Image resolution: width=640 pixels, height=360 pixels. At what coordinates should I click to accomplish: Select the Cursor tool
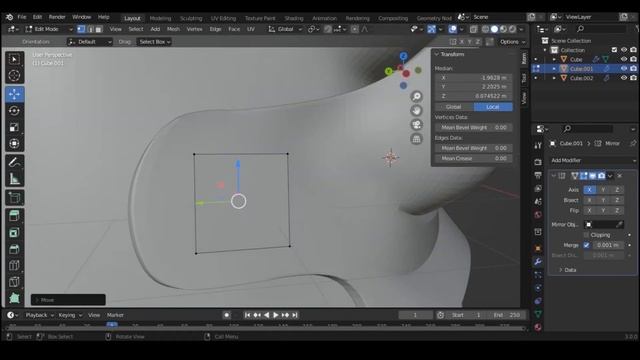pos(14,76)
